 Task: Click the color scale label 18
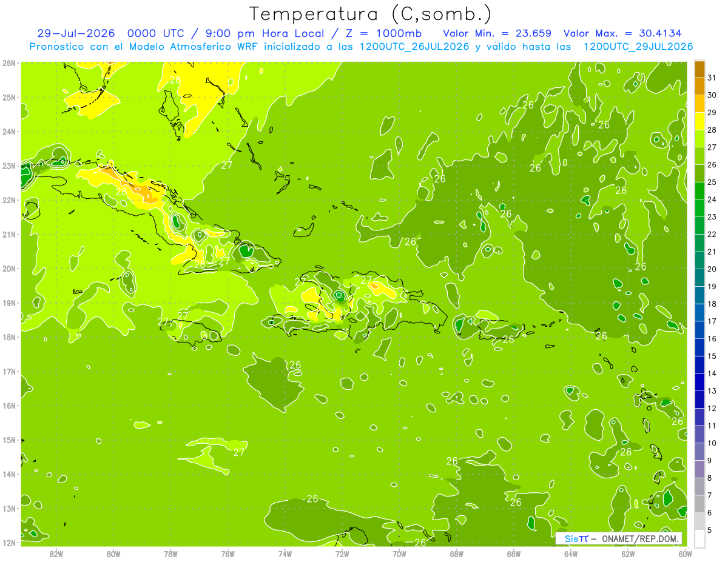click(712, 304)
